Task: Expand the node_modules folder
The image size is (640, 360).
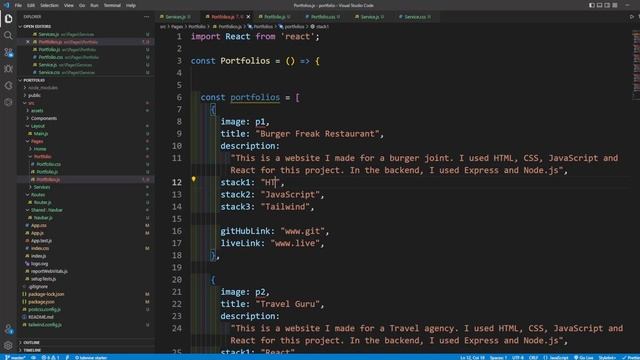Action: [43, 88]
